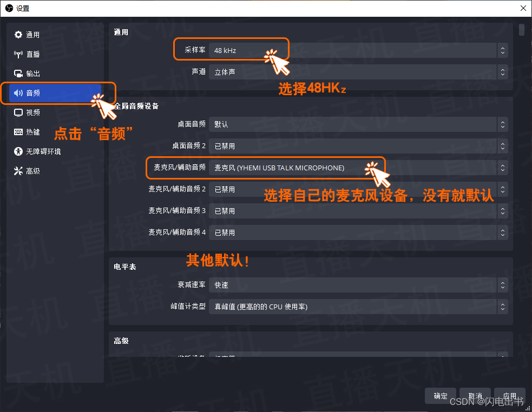
Task: Click the OBS logo in title bar
Action: click(x=9, y=8)
